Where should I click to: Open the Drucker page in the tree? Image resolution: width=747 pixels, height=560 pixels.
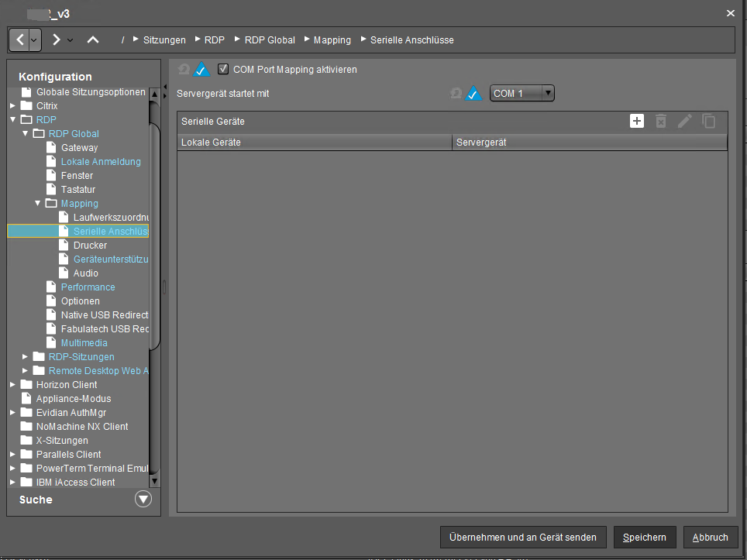tap(90, 245)
